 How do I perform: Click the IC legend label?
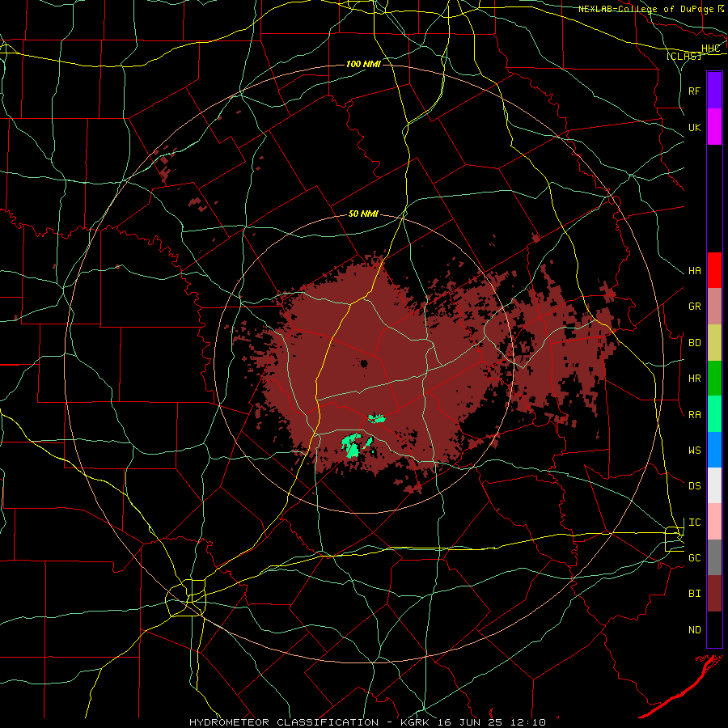tap(694, 523)
